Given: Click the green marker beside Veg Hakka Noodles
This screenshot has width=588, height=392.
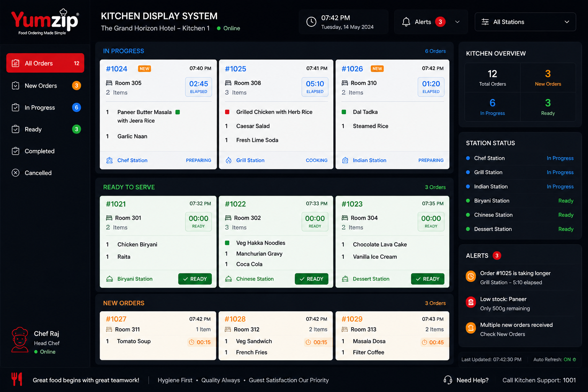Looking at the screenshot, I should tap(227, 243).
